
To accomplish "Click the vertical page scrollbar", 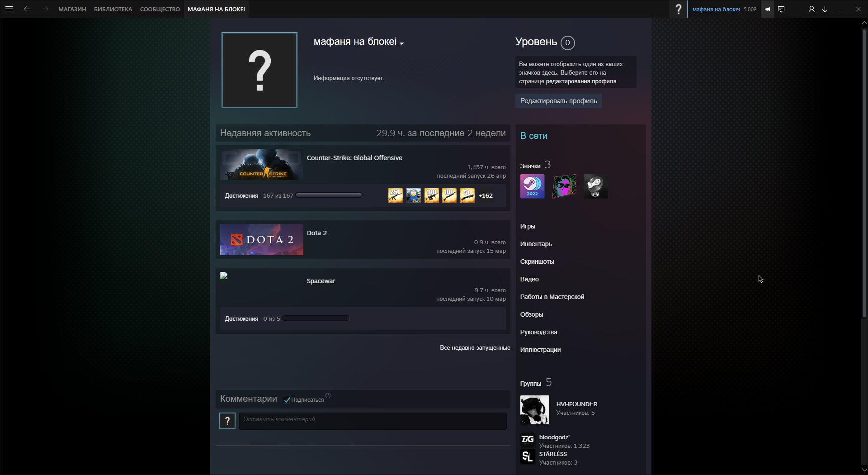I will pos(864,173).
